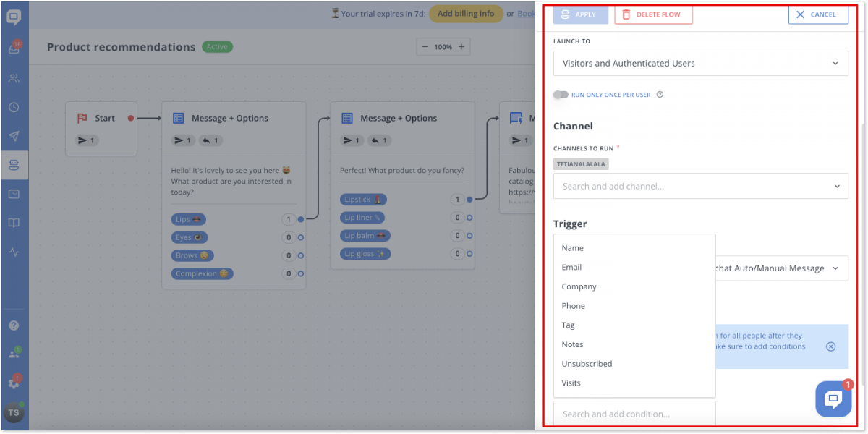
Task: Open the Knowledge Base book icon
Action: coord(14,223)
